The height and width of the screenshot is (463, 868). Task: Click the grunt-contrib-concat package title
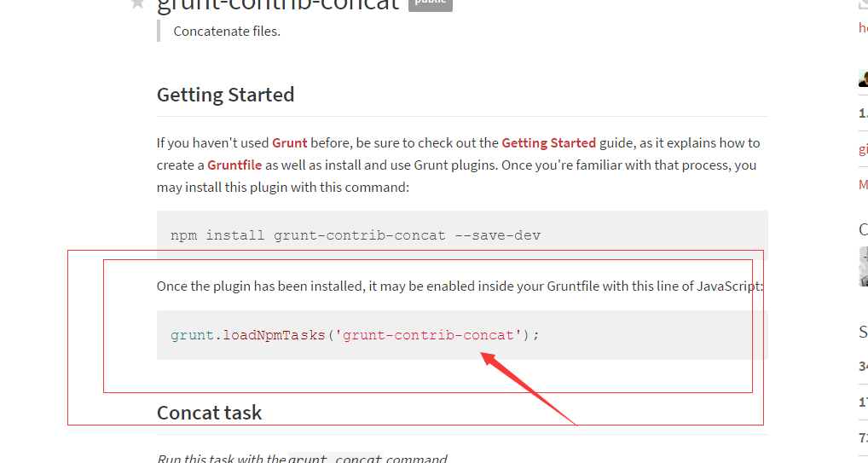click(x=278, y=5)
